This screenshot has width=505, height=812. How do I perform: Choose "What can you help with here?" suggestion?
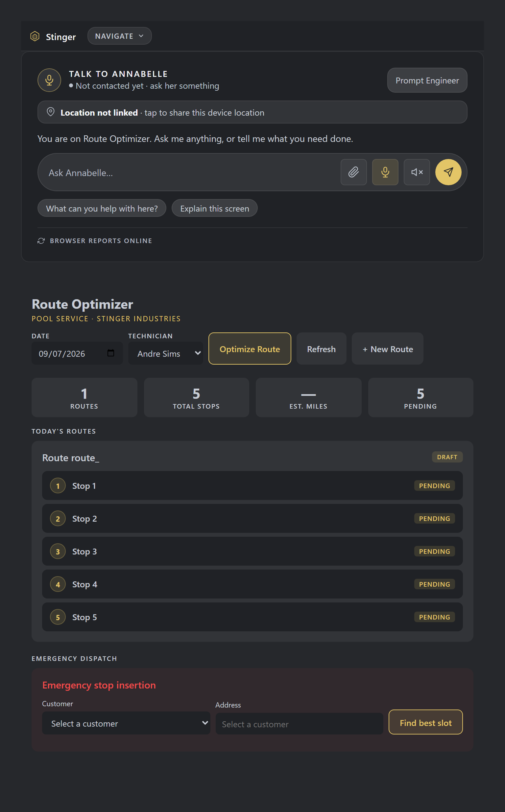pyautogui.click(x=102, y=209)
